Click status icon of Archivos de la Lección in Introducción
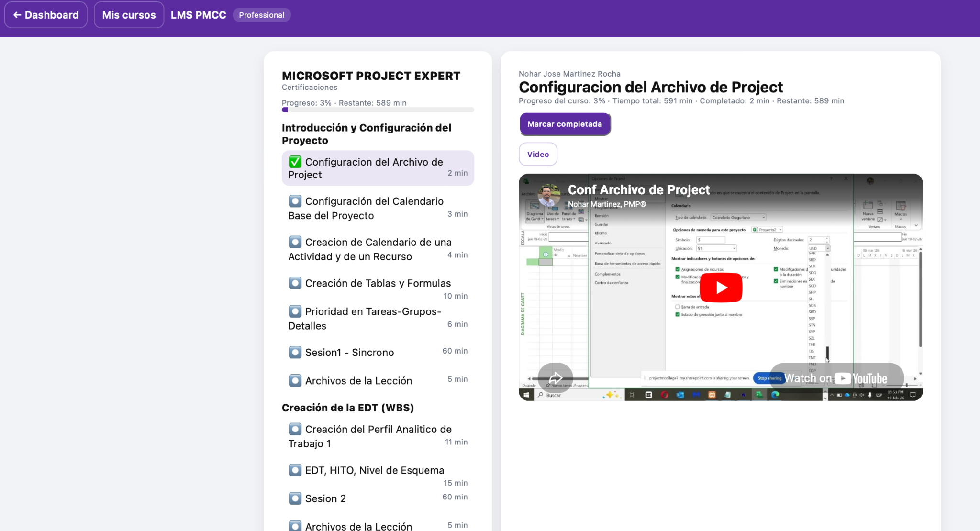 click(295, 381)
